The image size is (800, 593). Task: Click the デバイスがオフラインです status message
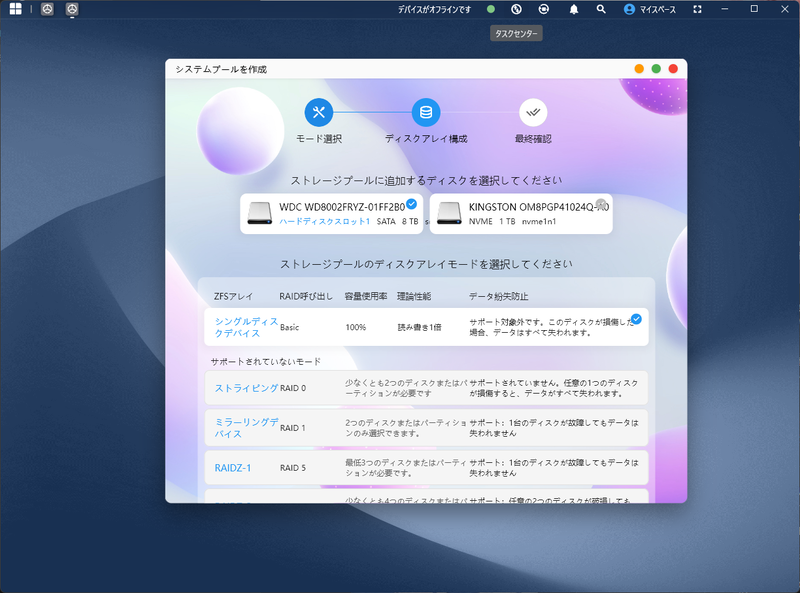(434, 9)
